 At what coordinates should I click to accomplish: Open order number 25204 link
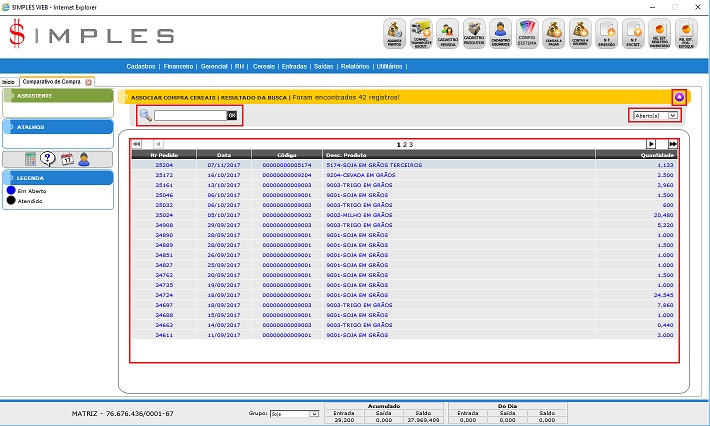coord(165,165)
